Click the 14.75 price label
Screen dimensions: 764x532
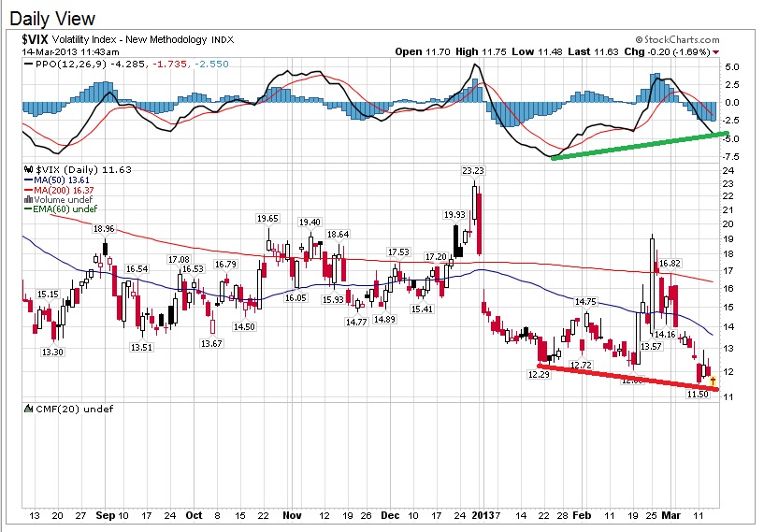585,302
